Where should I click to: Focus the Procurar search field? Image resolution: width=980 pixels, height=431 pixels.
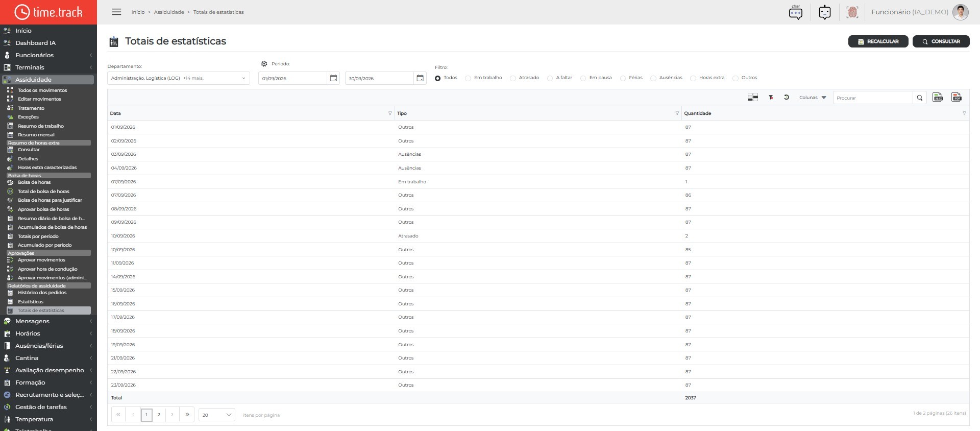(873, 98)
